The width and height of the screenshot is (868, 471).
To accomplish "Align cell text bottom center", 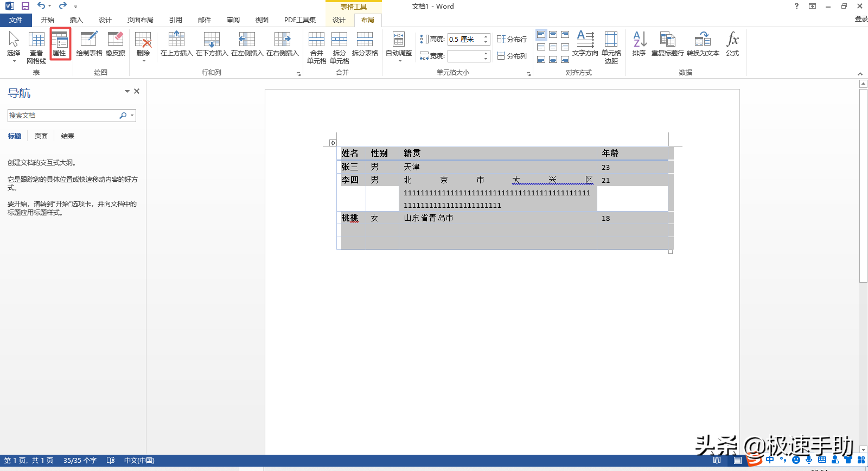I will tap(553, 60).
